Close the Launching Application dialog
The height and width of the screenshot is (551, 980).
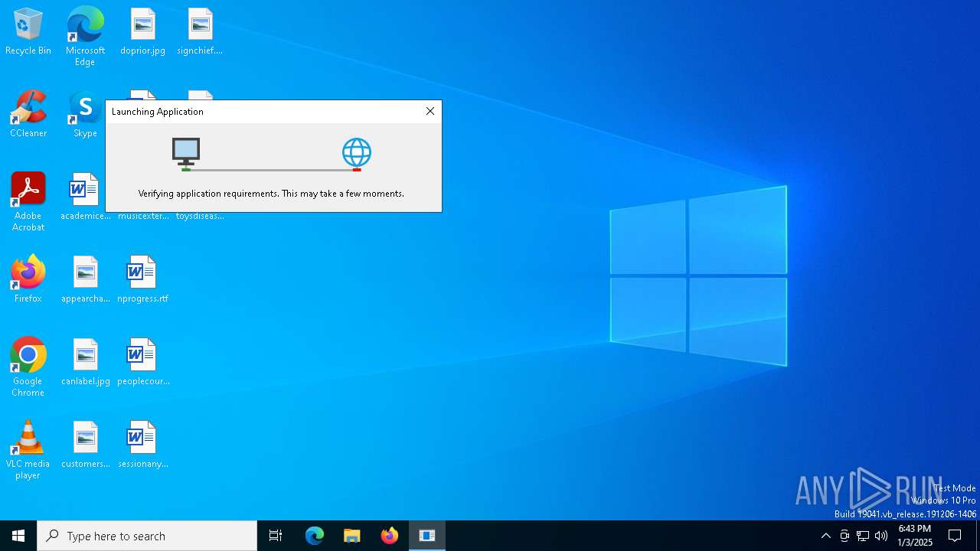click(430, 111)
